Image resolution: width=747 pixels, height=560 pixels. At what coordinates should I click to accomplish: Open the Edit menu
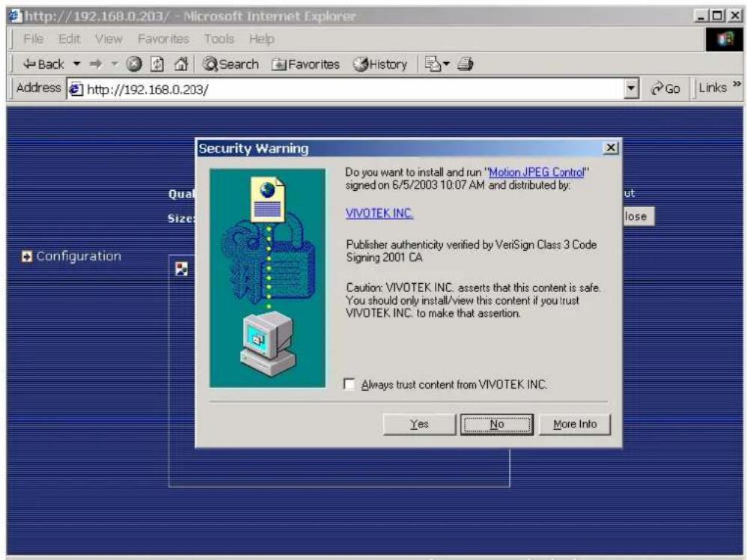coord(69,39)
